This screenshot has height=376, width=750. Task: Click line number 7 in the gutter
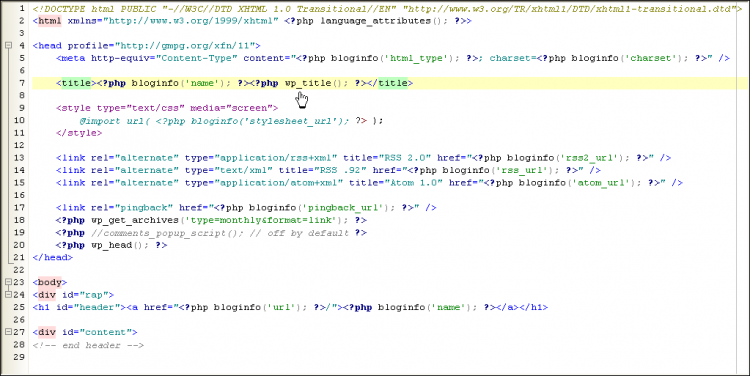pos(22,83)
